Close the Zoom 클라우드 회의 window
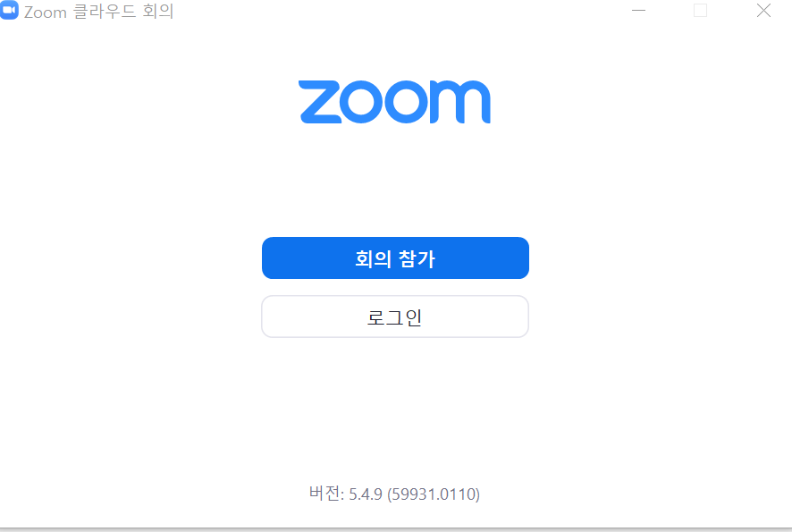 tap(763, 11)
